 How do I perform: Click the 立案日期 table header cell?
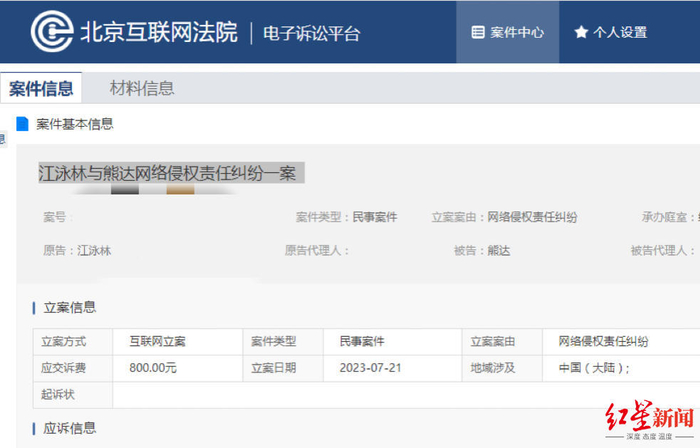[x=283, y=368]
